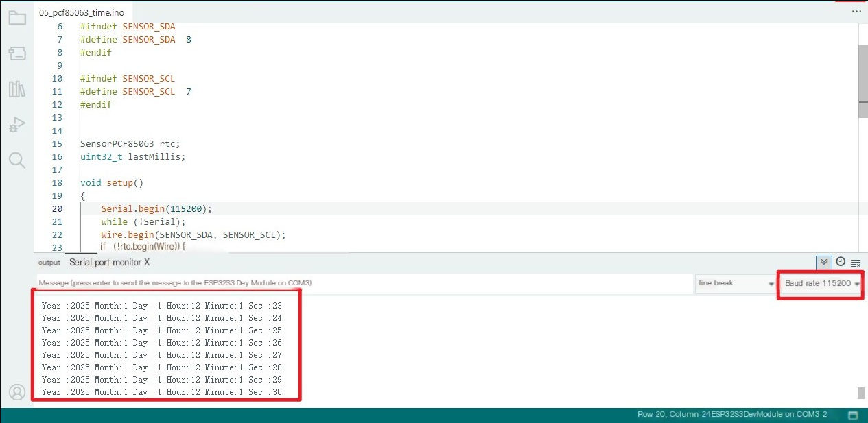This screenshot has height=423, width=868.
Task: Open the Boards Manager sidebar icon
Action: pos(17,53)
